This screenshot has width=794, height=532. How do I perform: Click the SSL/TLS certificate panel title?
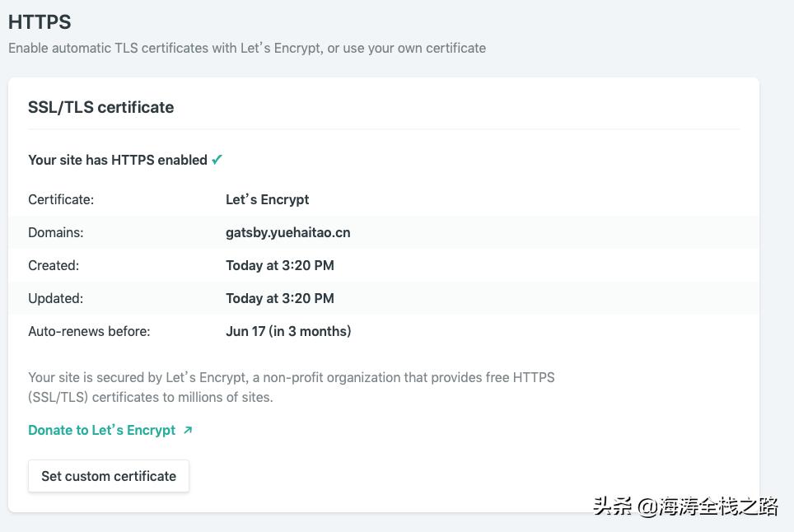(x=100, y=107)
